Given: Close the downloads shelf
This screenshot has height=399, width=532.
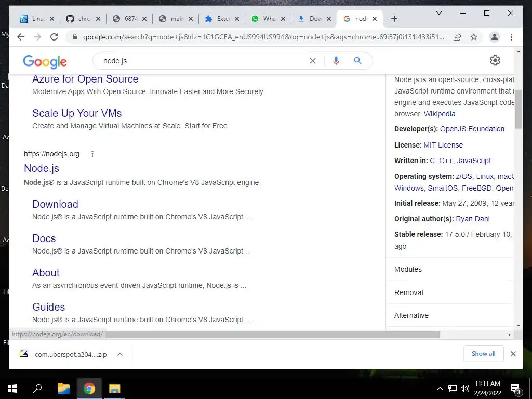Looking at the screenshot, I should click(513, 354).
